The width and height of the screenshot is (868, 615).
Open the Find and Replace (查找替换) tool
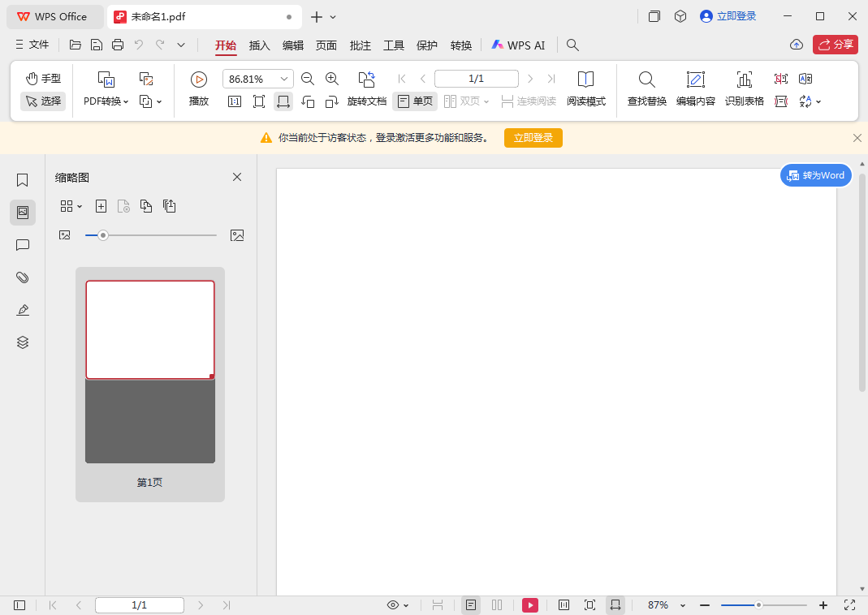646,79
